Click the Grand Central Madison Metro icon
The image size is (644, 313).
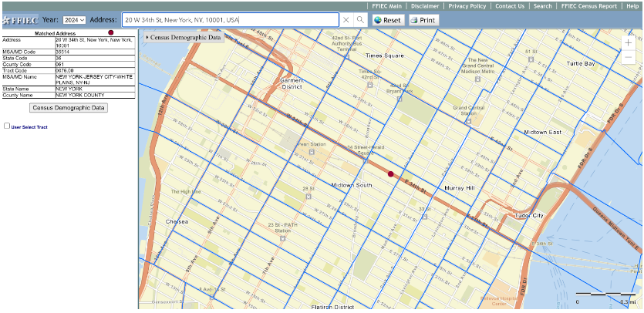pos(477,79)
